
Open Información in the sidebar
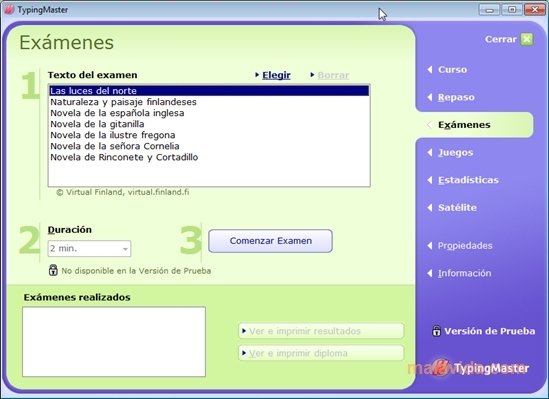point(464,273)
